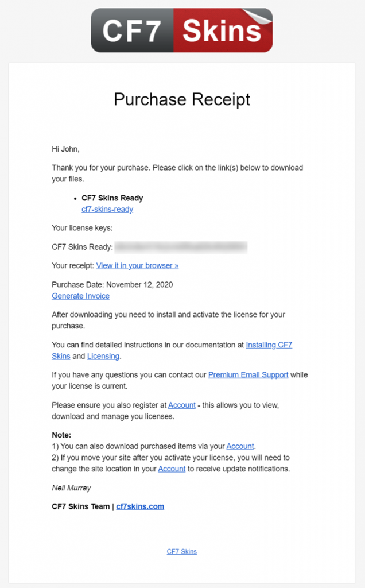Viewport: 365px width, 588px height.
Task: Click the CF7 Skins footer link
Action: pyautogui.click(x=182, y=552)
